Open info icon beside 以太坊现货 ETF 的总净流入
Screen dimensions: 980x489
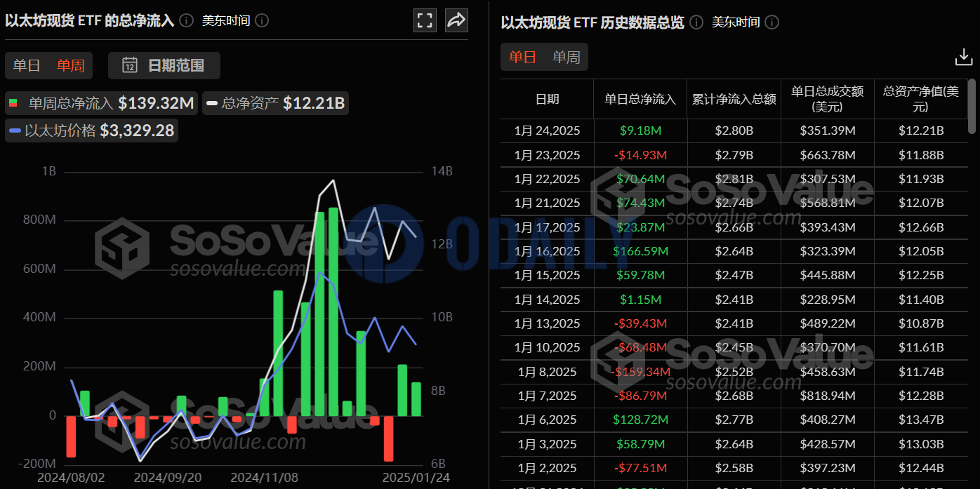186,20
